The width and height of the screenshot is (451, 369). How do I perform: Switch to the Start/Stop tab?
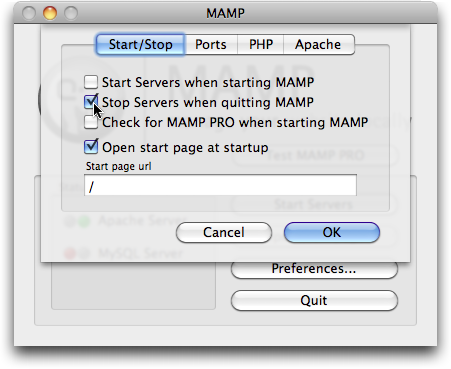point(140,44)
